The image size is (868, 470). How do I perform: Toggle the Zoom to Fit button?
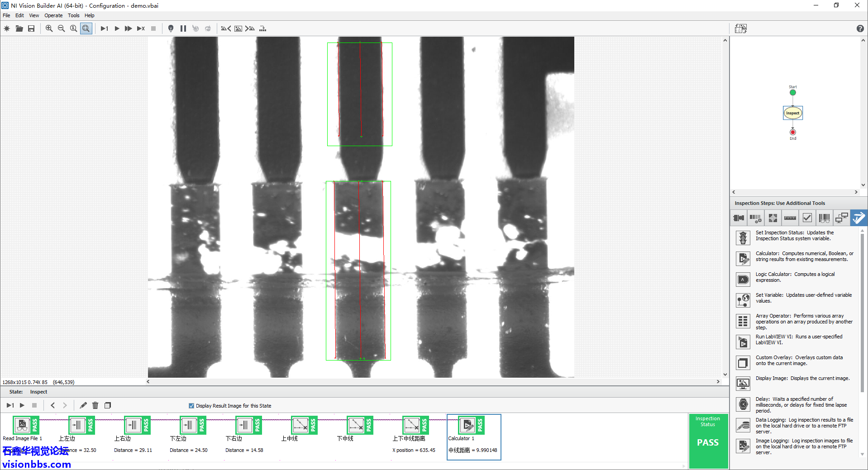click(86, 28)
